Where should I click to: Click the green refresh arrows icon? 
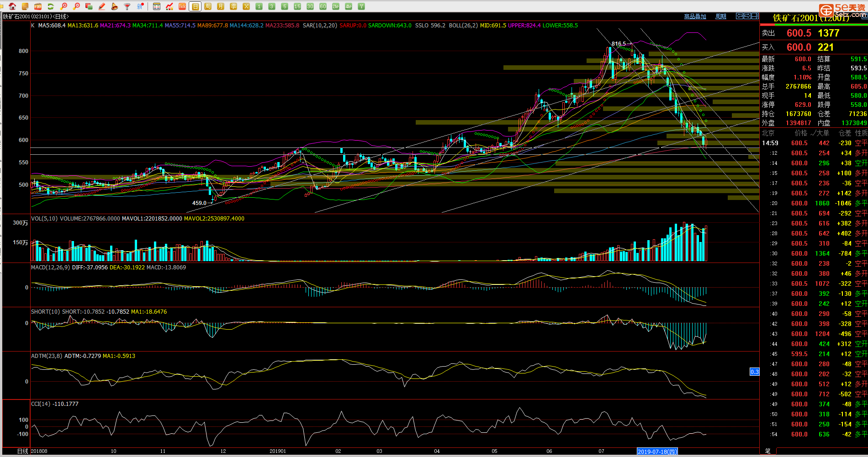(51, 6)
